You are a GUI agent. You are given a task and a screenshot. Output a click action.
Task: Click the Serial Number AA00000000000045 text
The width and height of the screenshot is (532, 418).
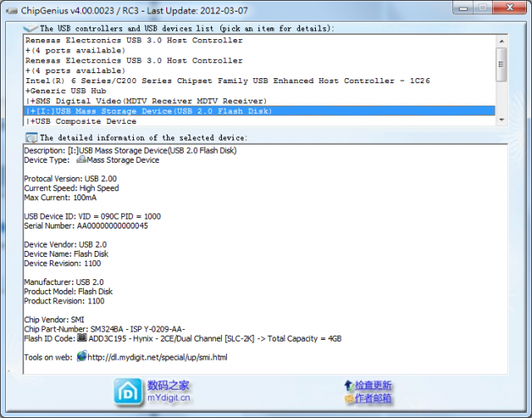[86, 226]
